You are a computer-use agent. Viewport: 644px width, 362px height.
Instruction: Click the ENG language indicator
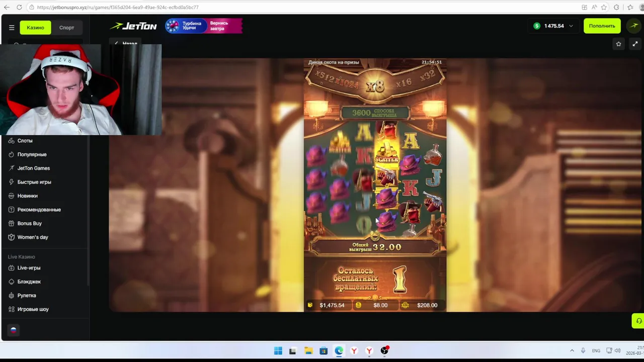[596, 350]
